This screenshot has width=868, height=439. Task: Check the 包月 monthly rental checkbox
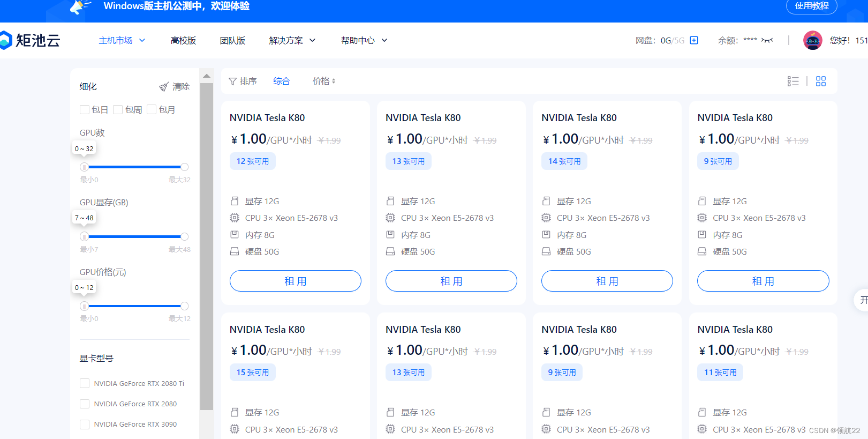(x=152, y=109)
